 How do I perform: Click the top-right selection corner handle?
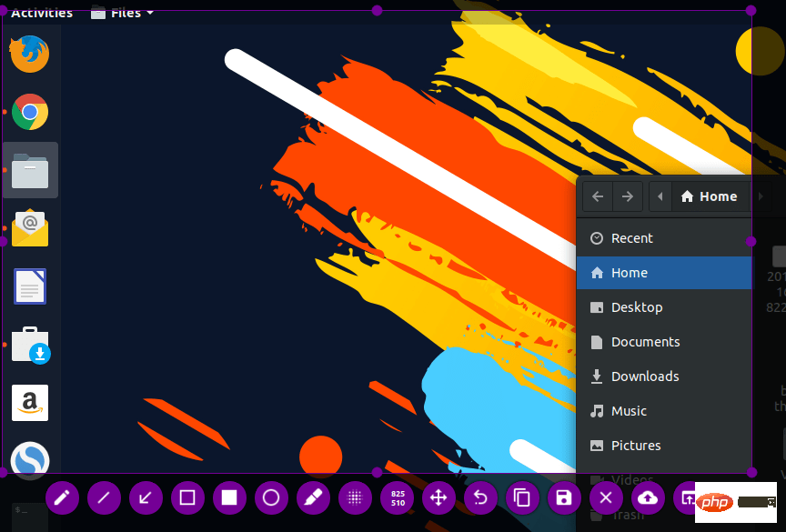pos(751,11)
